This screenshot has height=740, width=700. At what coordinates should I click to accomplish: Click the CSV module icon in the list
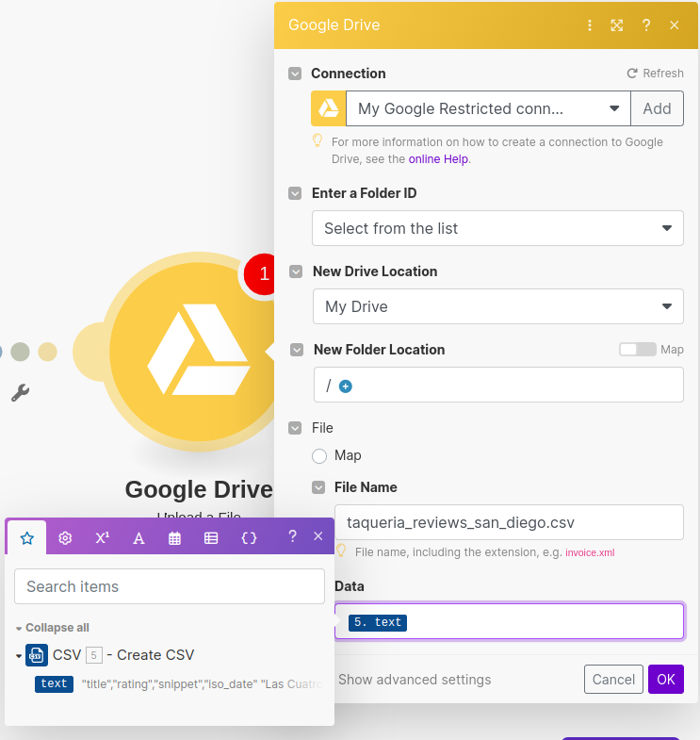pos(37,655)
